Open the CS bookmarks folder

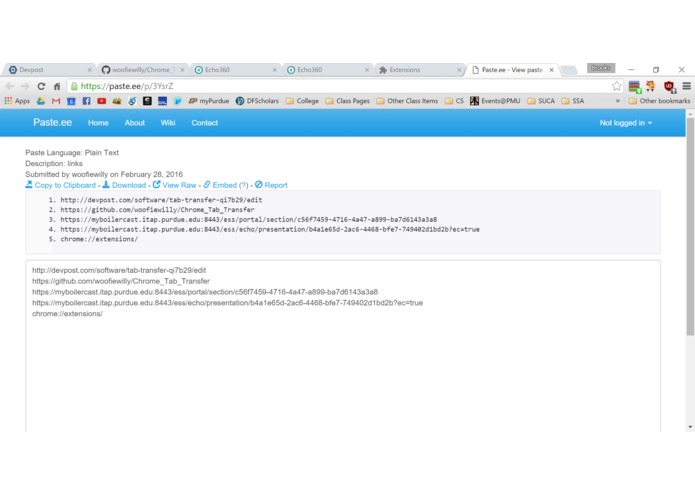point(454,101)
